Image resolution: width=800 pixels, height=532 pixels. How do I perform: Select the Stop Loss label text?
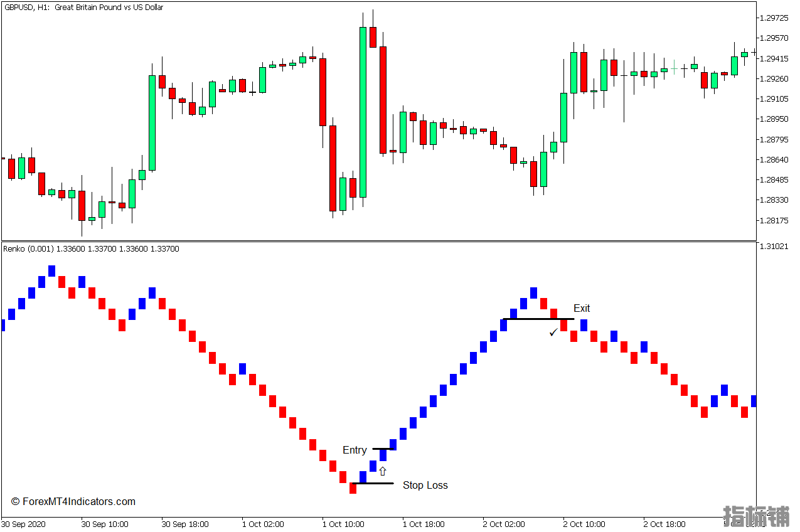click(425, 485)
